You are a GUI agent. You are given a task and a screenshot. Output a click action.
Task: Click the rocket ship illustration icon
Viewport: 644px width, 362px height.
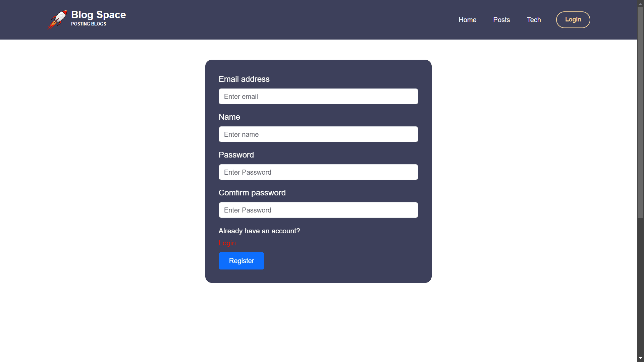[x=57, y=19]
